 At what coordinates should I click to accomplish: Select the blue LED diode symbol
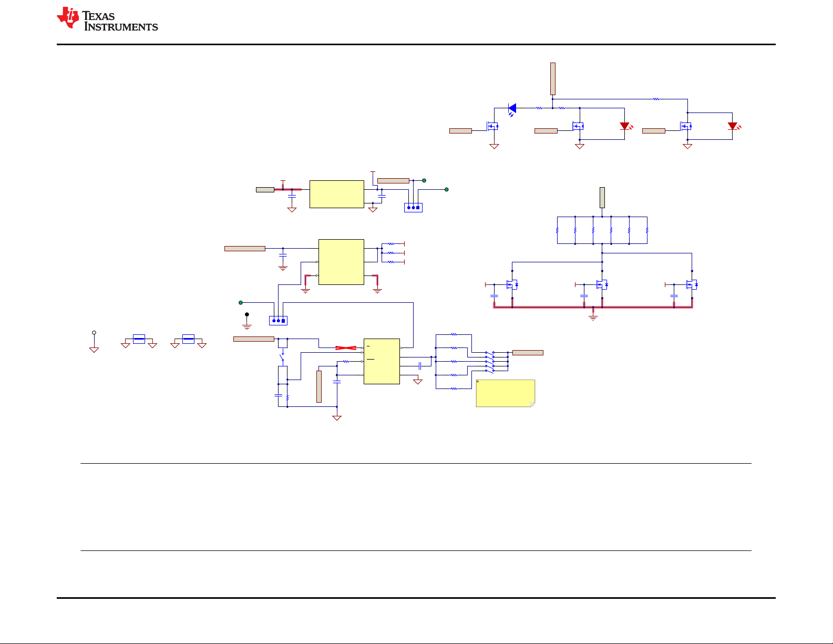point(512,109)
